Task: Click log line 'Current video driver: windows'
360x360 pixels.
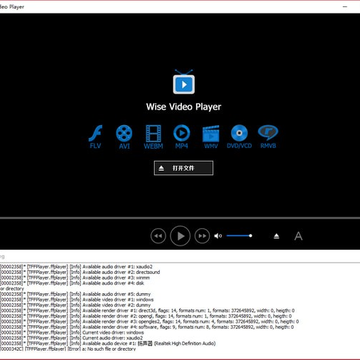Action: pos(72,332)
